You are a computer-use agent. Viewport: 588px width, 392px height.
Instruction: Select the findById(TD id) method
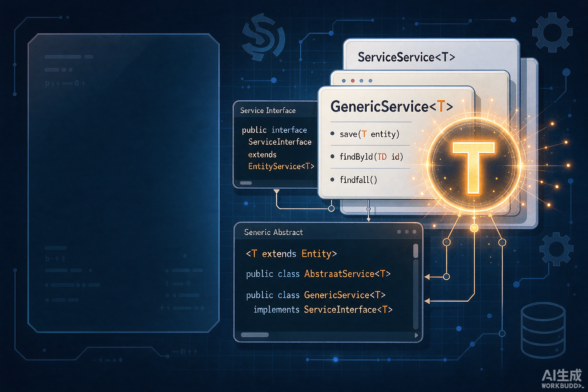371,157
